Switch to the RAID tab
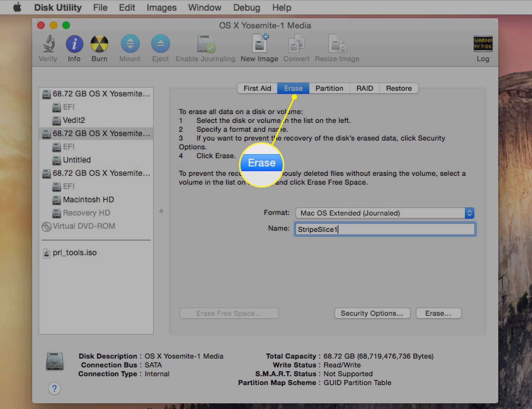The image size is (532, 409). click(365, 88)
